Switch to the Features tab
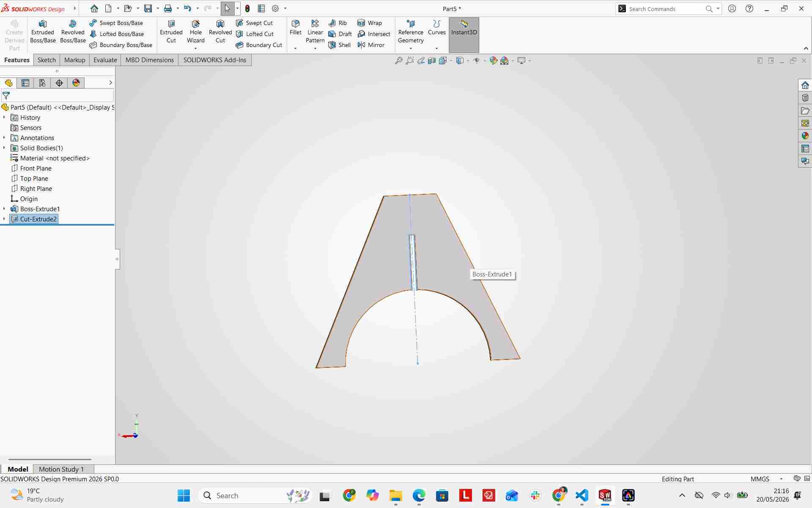The width and height of the screenshot is (812, 508). coord(17,60)
